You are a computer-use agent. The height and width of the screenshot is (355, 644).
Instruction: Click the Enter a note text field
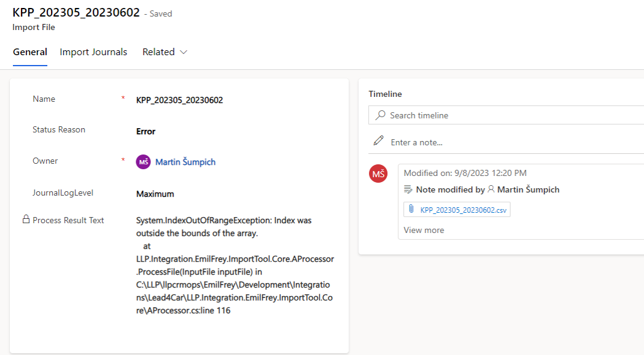510,142
